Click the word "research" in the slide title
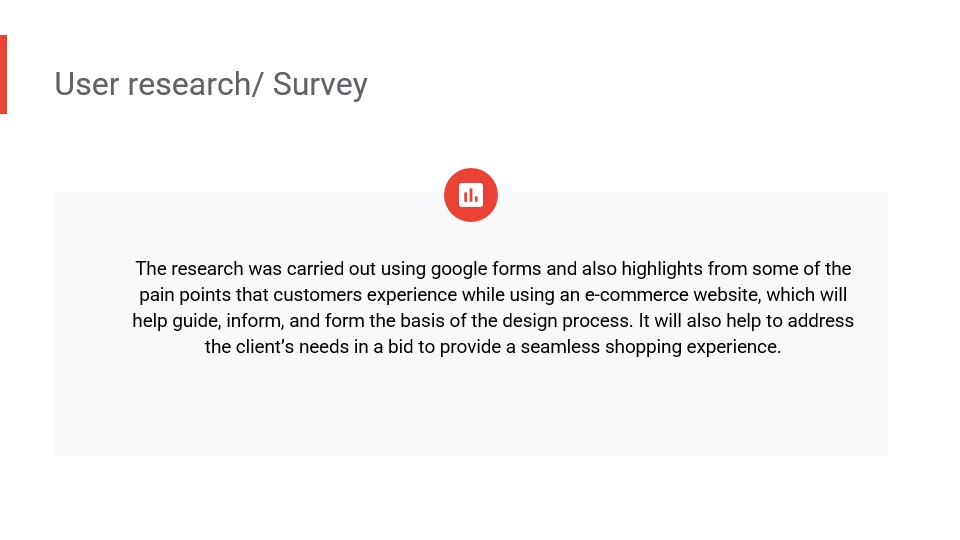The image size is (960, 540). click(187, 84)
